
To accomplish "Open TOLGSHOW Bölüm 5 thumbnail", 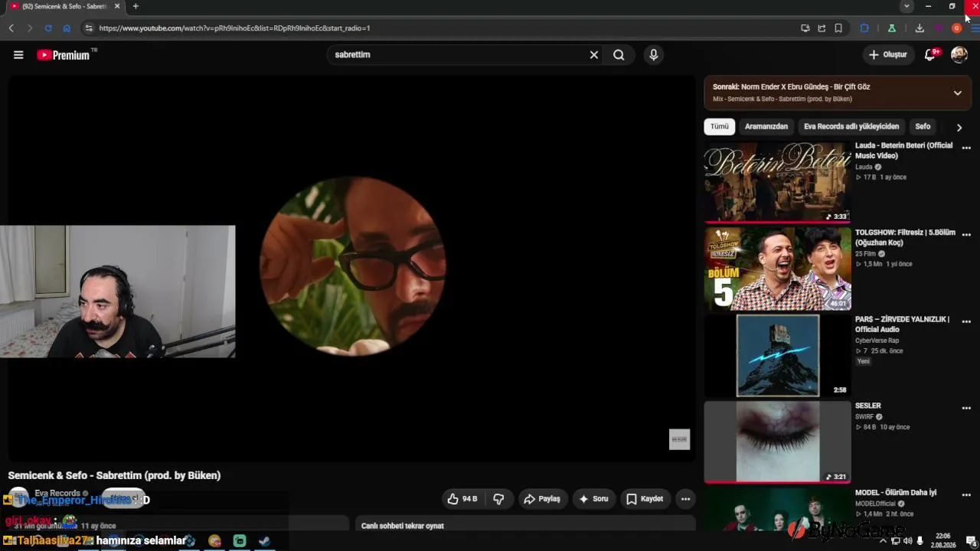I will click(x=777, y=269).
